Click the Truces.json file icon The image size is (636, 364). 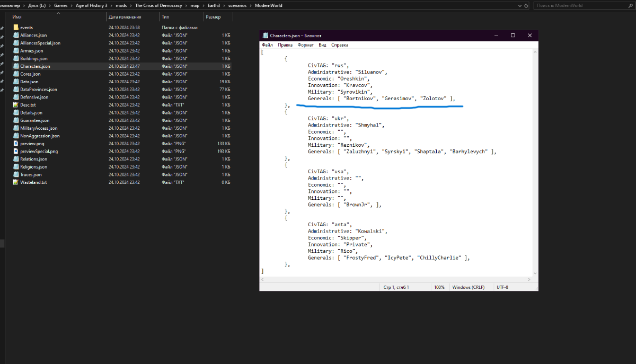pyautogui.click(x=16, y=174)
